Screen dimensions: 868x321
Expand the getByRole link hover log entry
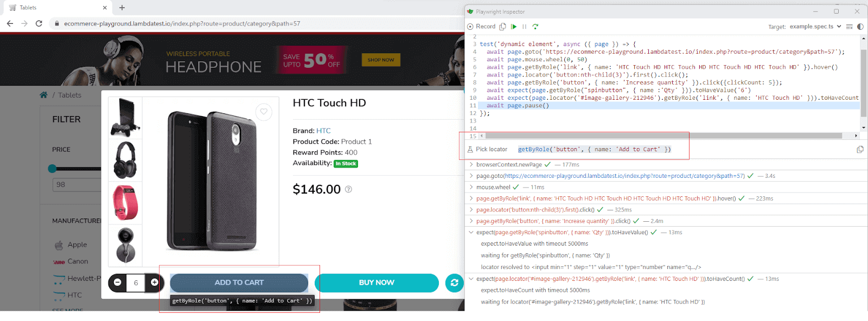pos(471,198)
